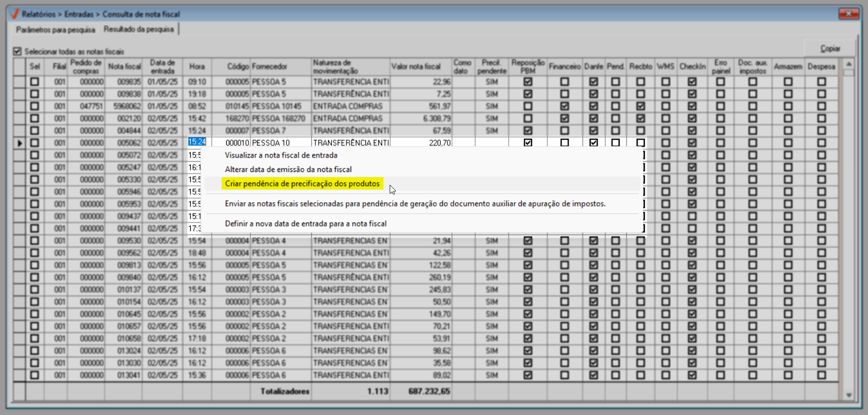Click the 'Valor nota fiscal' column header
This screenshot has width=868, height=415.
click(416, 66)
